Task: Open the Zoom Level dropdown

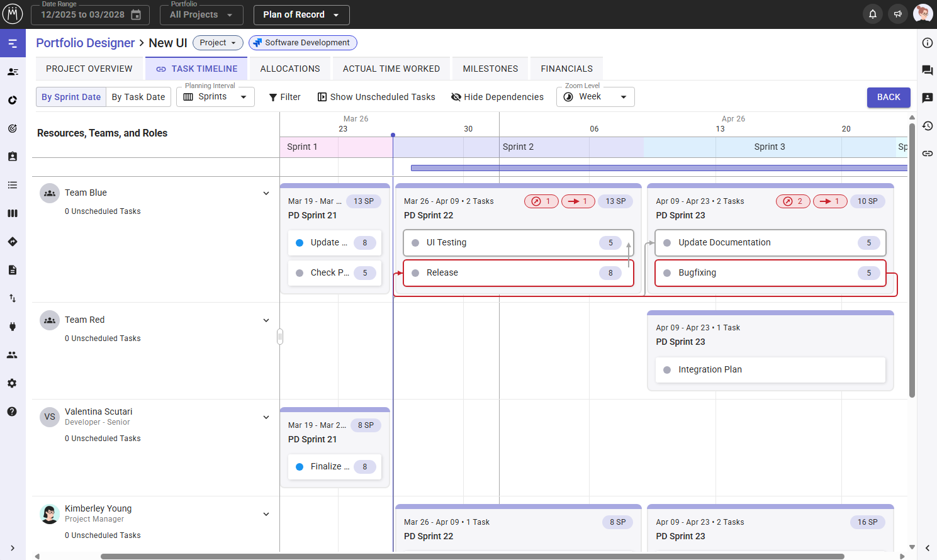Action: point(595,97)
